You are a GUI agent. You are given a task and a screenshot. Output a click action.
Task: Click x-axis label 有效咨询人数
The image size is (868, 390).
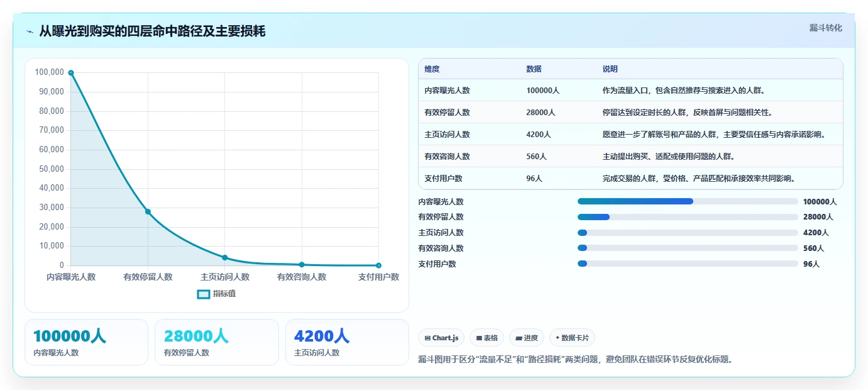click(302, 277)
